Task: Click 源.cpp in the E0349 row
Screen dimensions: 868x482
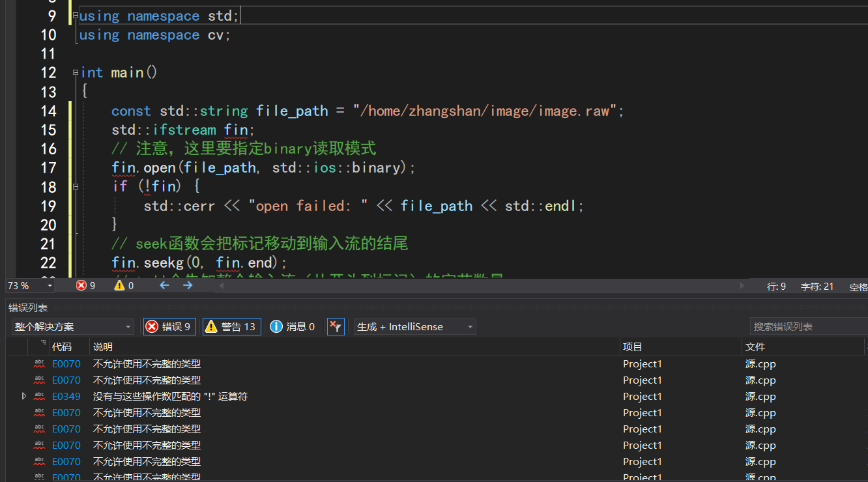Action: [760, 397]
